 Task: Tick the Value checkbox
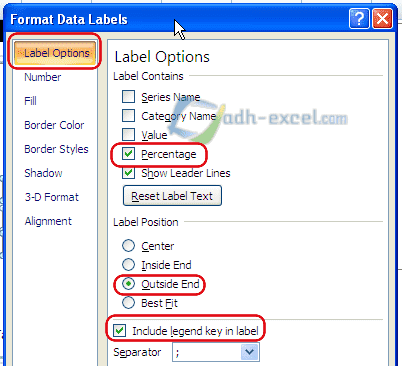(128, 135)
